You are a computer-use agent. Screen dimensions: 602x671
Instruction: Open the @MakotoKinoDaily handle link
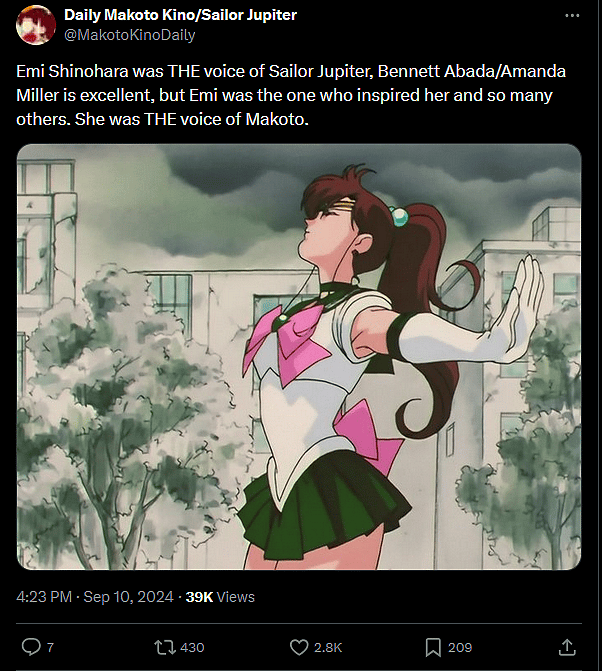coord(130,35)
